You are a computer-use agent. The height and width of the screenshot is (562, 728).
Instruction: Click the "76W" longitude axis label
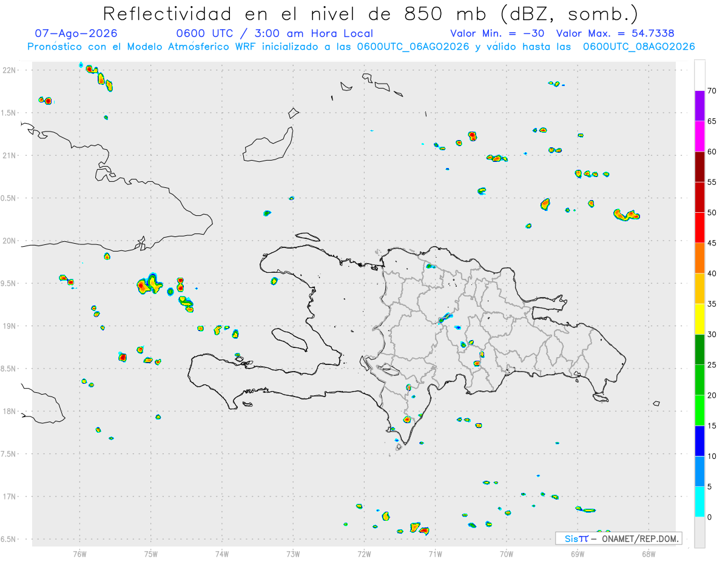pos(79,554)
